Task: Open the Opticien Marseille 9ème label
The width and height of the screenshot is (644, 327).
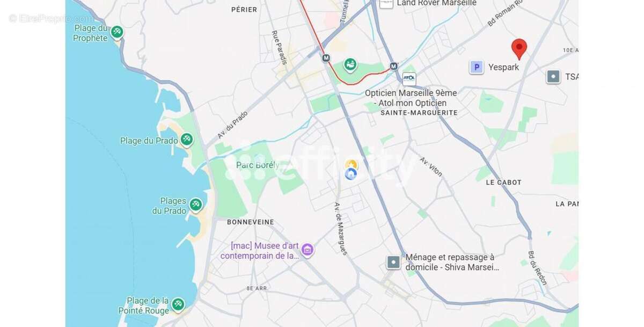Action: (411, 98)
